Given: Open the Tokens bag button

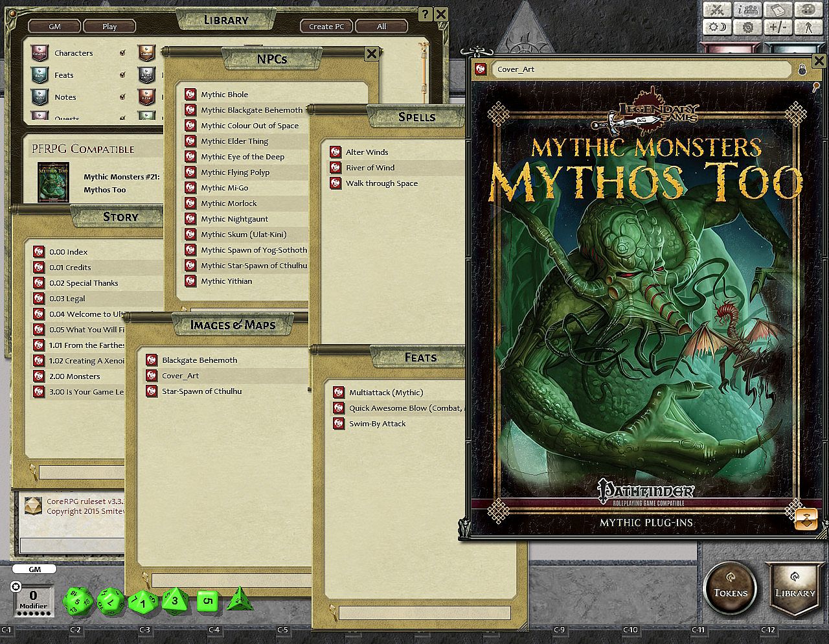Looking at the screenshot, I should coord(730,588).
